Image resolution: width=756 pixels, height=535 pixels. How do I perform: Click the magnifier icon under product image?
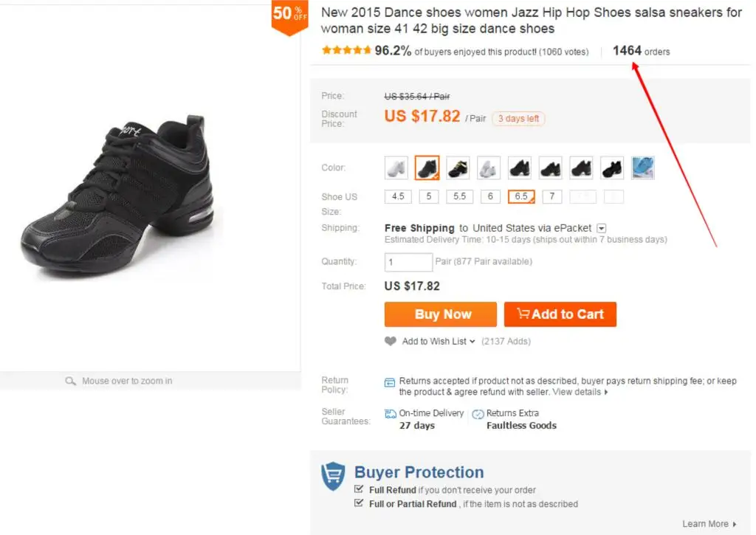pos(70,381)
